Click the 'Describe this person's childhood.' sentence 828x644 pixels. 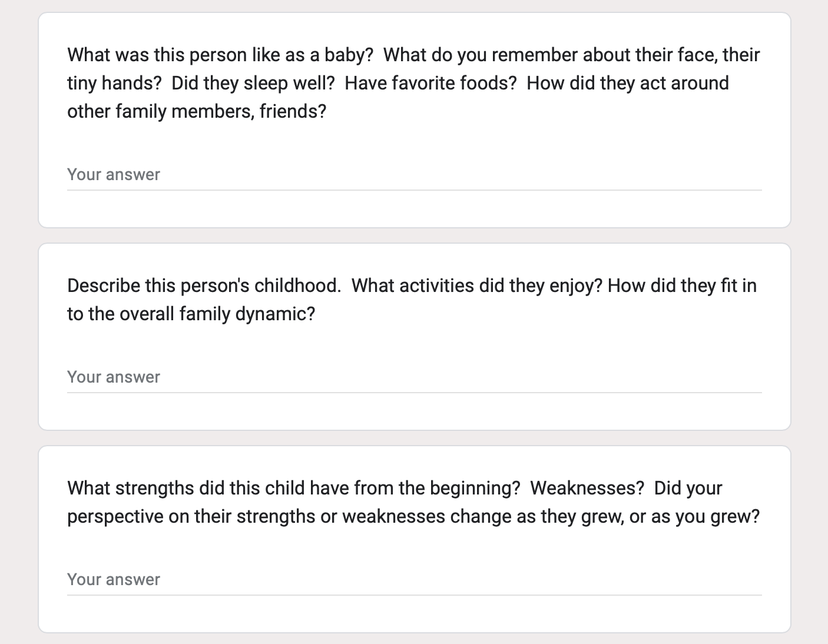pyautogui.click(x=204, y=286)
